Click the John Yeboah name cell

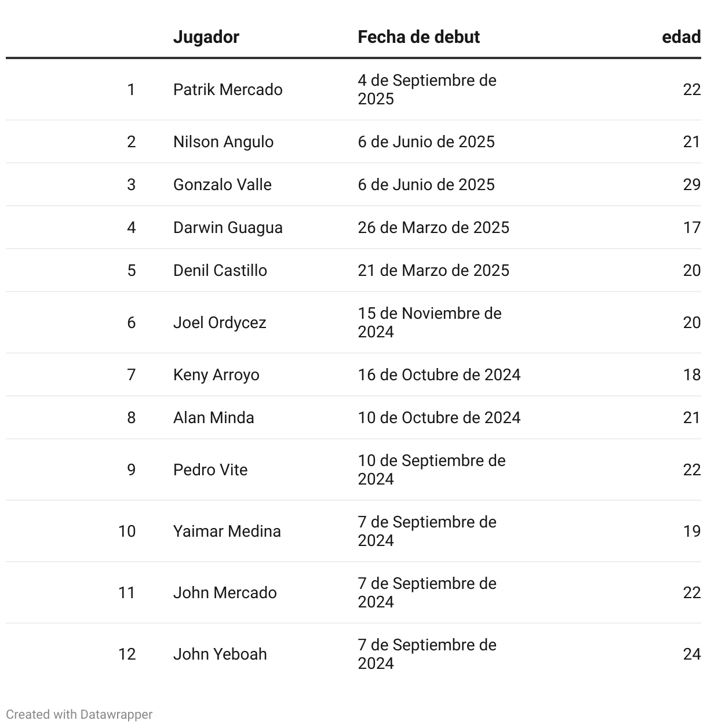(220, 654)
